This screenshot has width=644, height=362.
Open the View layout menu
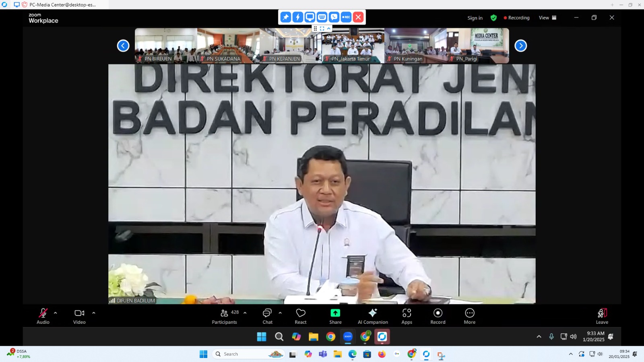(x=547, y=18)
